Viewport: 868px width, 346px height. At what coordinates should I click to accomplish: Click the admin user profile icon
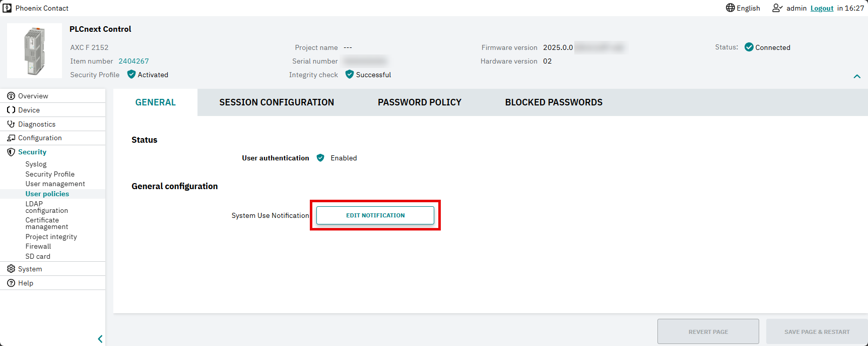[777, 8]
